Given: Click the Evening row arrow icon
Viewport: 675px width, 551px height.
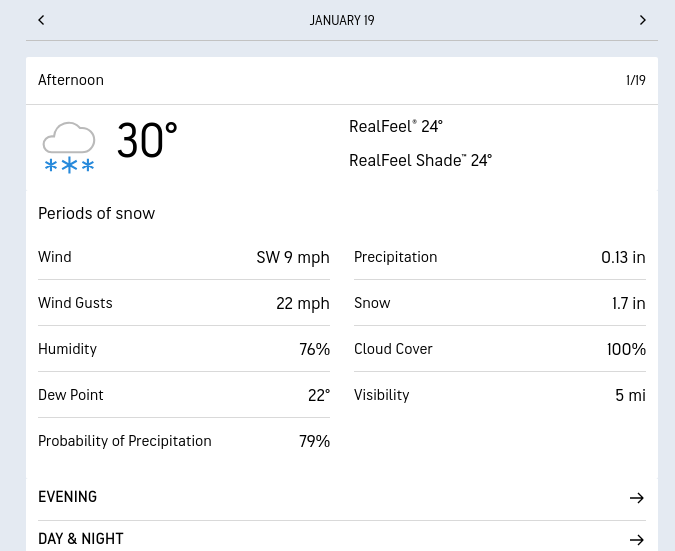Looking at the screenshot, I should [636, 498].
